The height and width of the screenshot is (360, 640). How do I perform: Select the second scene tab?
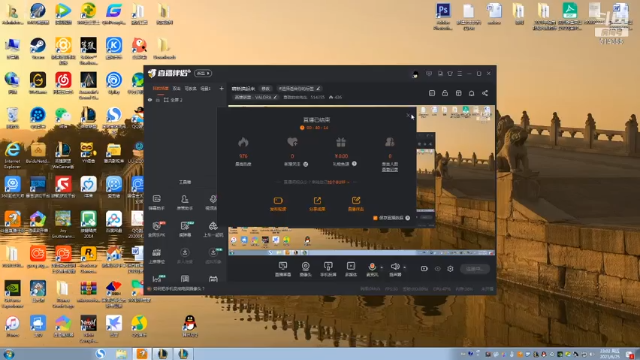(x=176, y=89)
